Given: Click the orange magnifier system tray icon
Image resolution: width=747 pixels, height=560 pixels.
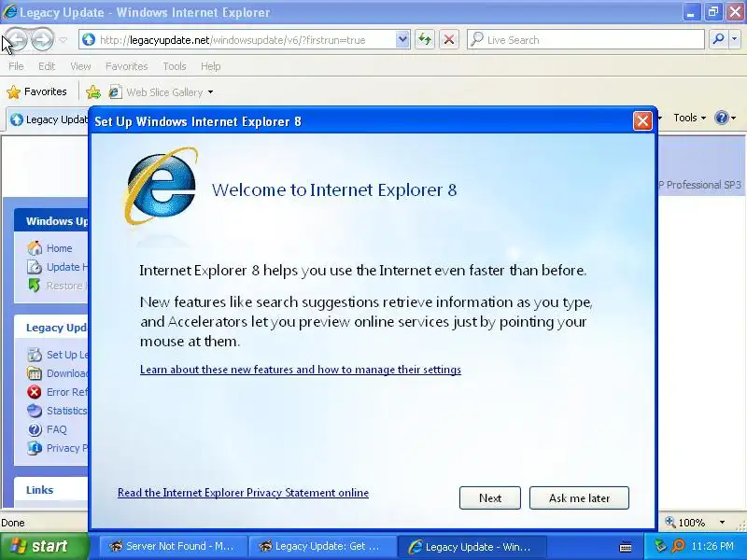Looking at the screenshot, I should [x=678, y=546].
